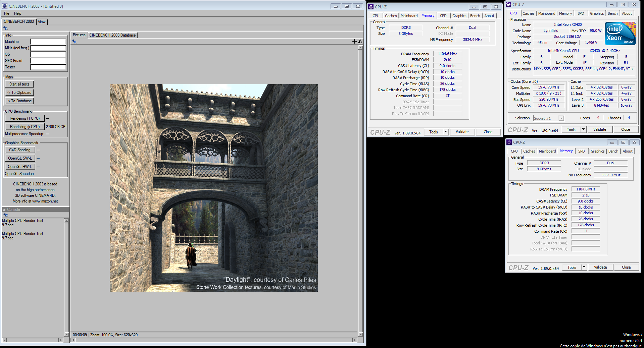Click the CINEBENCH app icon in the title bar
This screenshot has width=644, height=348.
coord(5,6)
